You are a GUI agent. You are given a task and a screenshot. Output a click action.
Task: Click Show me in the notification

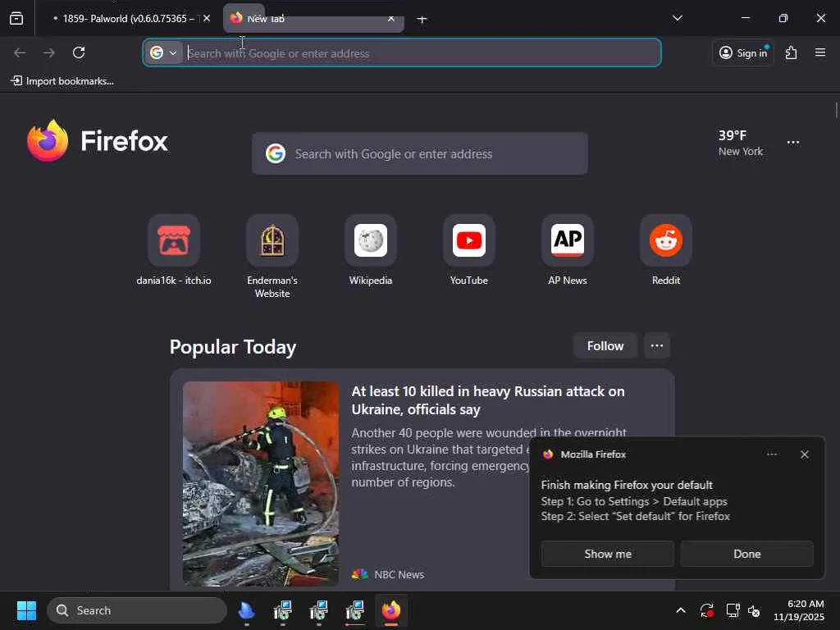(608, 554)
